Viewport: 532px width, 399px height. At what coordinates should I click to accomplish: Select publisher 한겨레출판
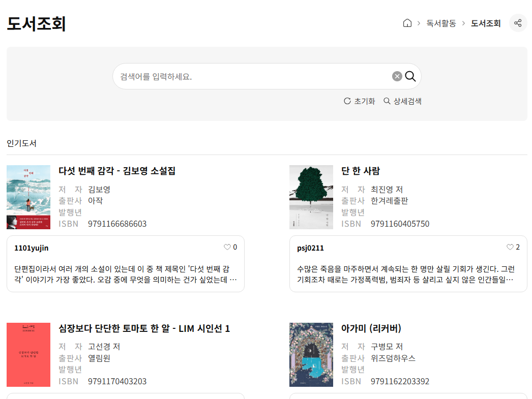(389, 201)
